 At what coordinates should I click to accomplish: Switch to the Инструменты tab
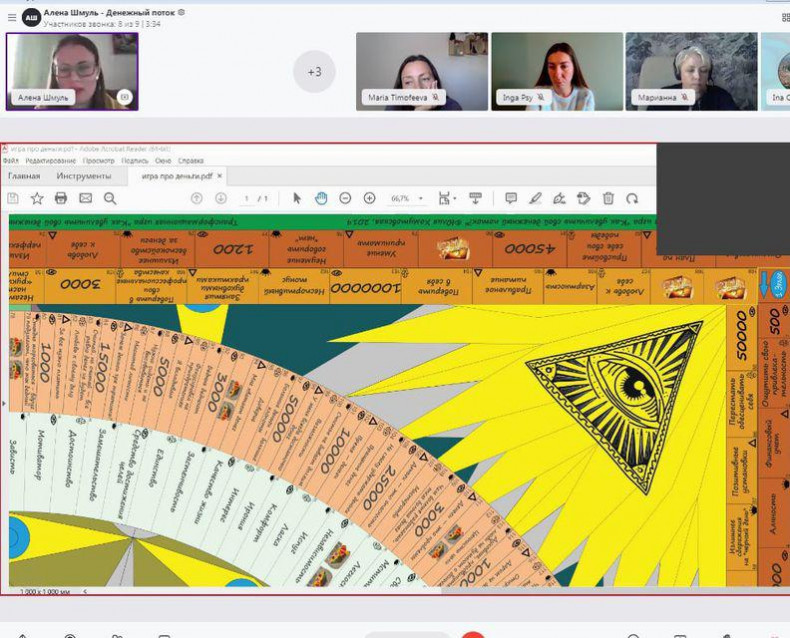[x=84, y=176]
